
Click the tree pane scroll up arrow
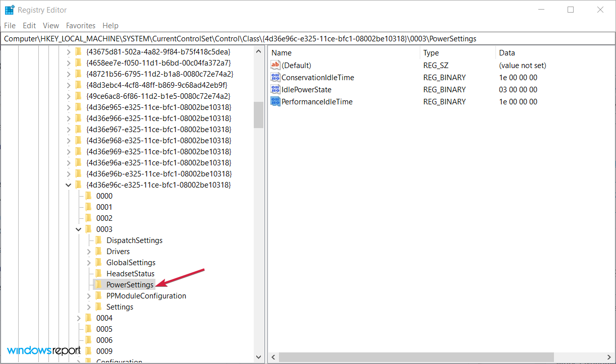[x=259, y=51]
